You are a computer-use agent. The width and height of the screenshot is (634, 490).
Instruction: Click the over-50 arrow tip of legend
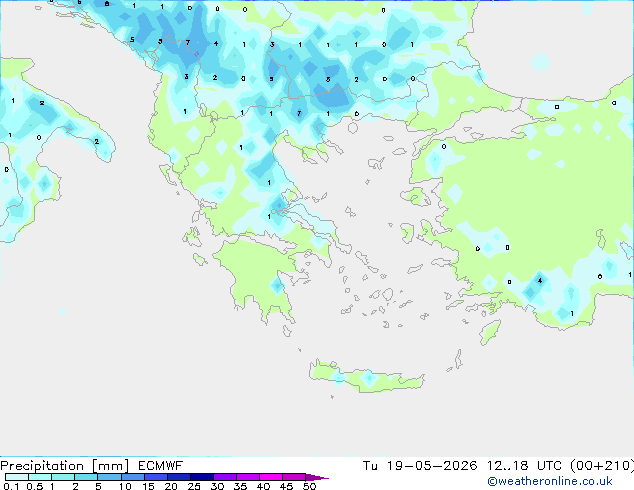(x=317, y=477)
